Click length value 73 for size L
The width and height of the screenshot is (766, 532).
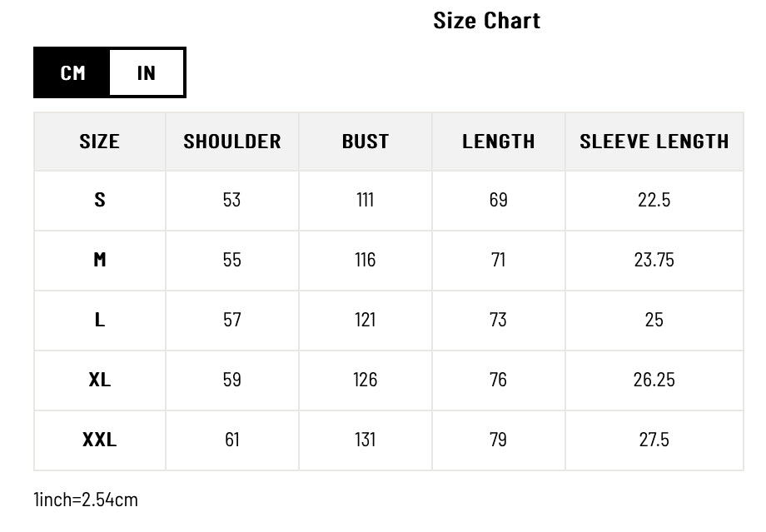(x=499, y=320)
